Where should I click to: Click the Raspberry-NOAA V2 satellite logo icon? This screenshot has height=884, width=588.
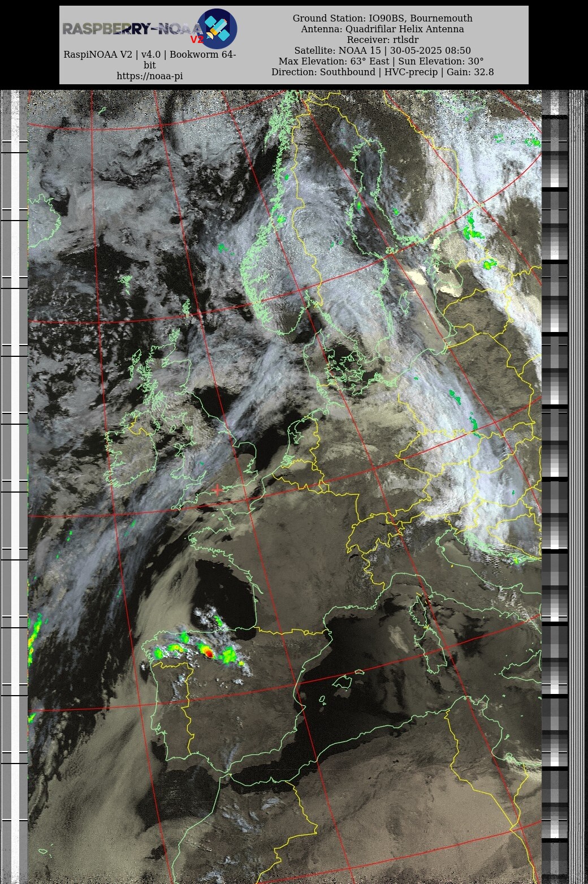click(x=217, y=29)
